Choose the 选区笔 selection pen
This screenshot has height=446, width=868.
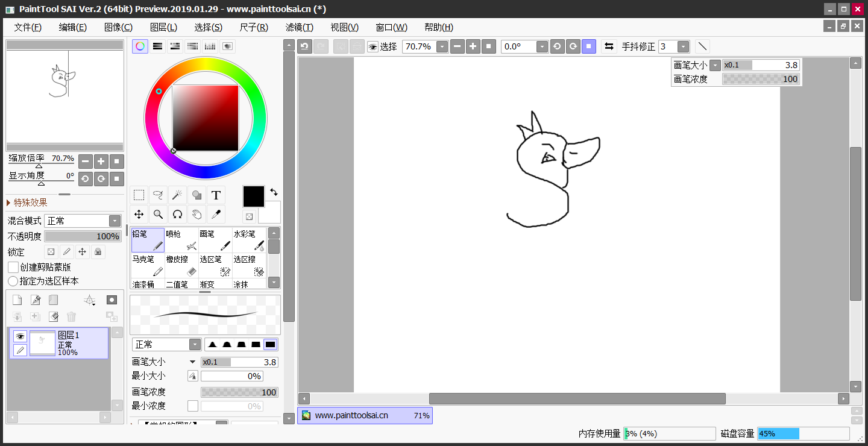pos(215,265)
